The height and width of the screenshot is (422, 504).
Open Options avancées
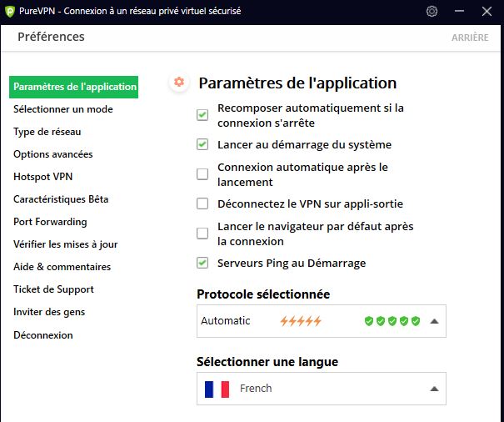click(53, 154)
